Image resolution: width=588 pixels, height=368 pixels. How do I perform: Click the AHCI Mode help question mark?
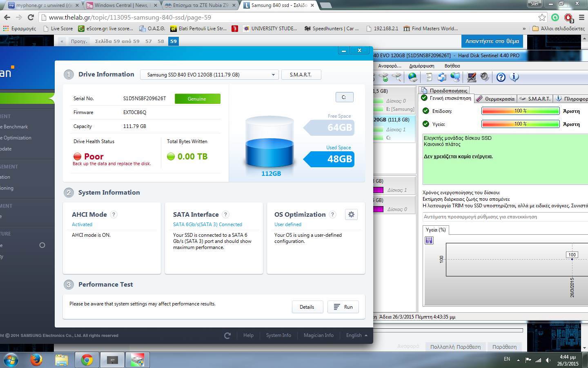pyautogui.click(x=114, y=214)
